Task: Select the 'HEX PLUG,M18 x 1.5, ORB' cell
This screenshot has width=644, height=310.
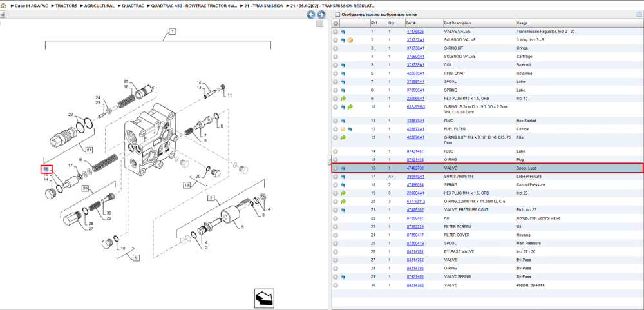Action: (x=466, y=98)
